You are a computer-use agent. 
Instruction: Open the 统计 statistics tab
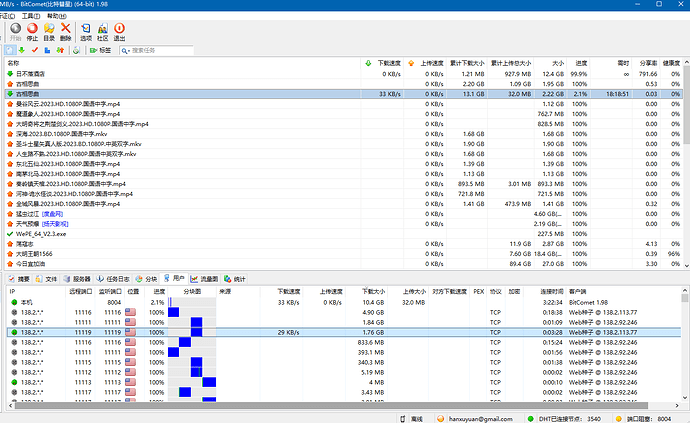tap(235, 279)
